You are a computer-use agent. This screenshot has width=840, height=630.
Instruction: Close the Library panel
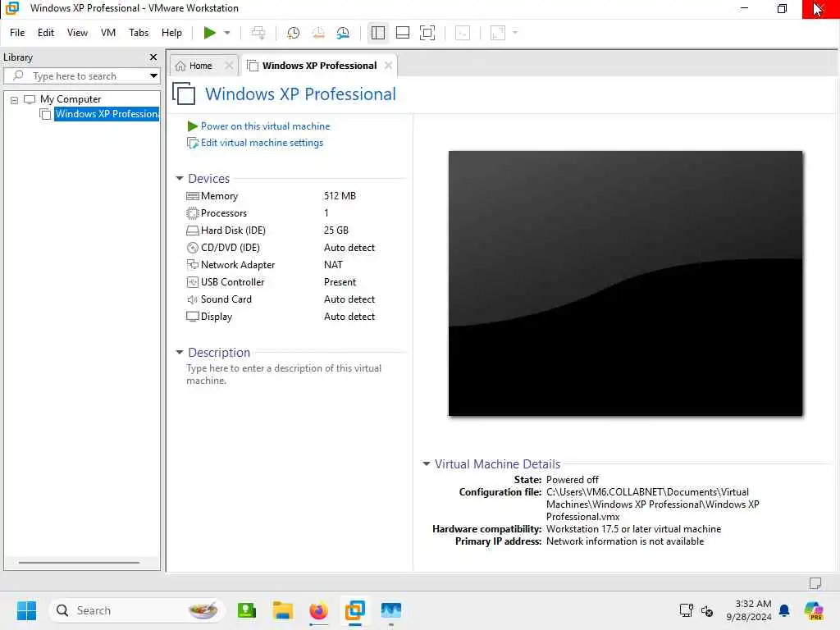coord(153,57)
